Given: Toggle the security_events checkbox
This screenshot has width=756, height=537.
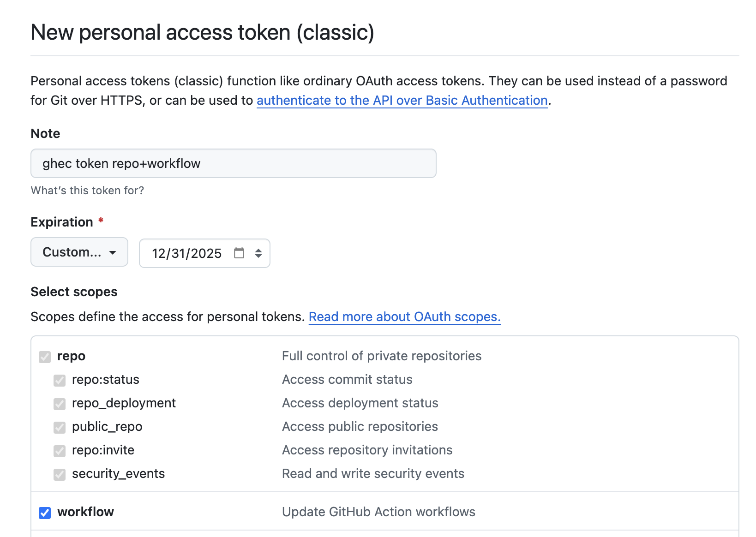Looking at the screenshot, I should (x=60, y=474).
